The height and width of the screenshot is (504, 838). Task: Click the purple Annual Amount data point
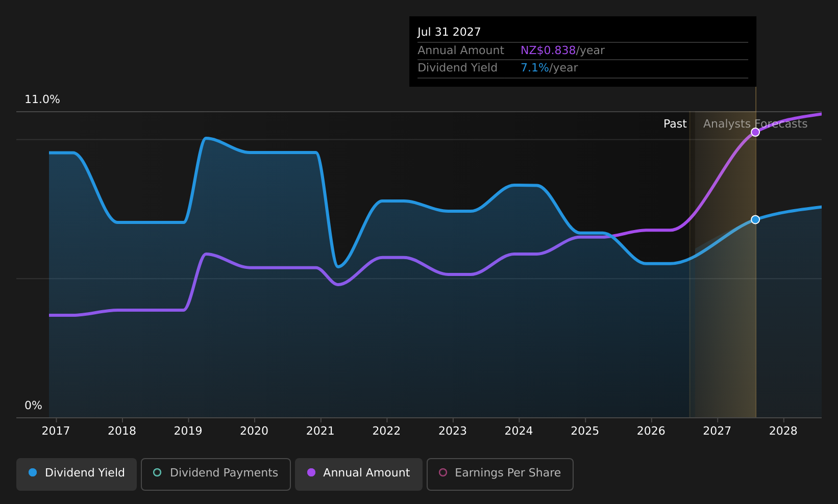coord(755,132)
